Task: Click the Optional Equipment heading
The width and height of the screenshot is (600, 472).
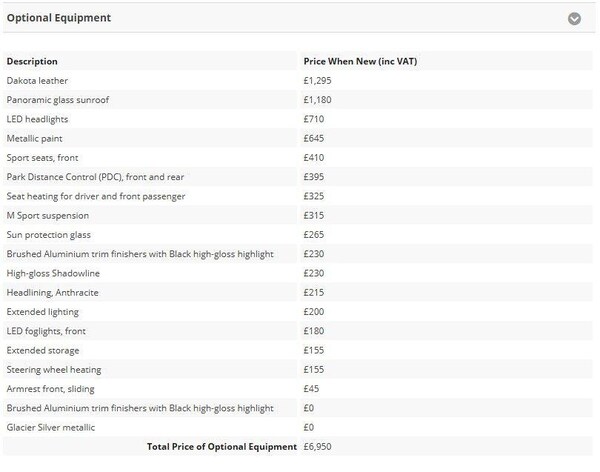Action: point(59,18)
